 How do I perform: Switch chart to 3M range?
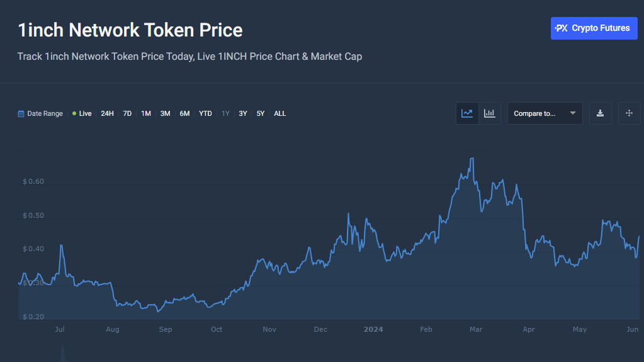click(166, 113)
